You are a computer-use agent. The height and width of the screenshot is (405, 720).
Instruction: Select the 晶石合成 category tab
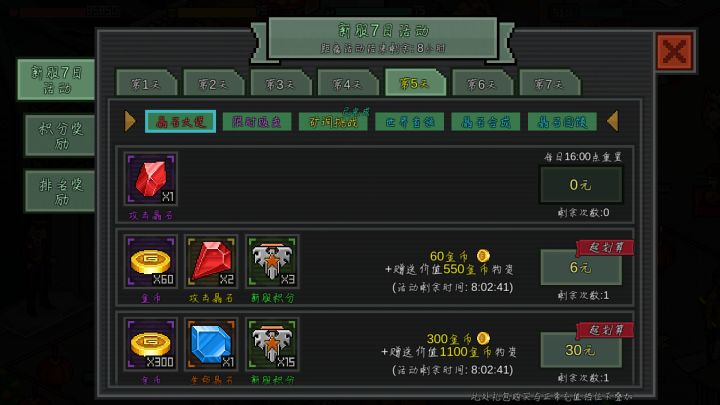pos(486,122)
